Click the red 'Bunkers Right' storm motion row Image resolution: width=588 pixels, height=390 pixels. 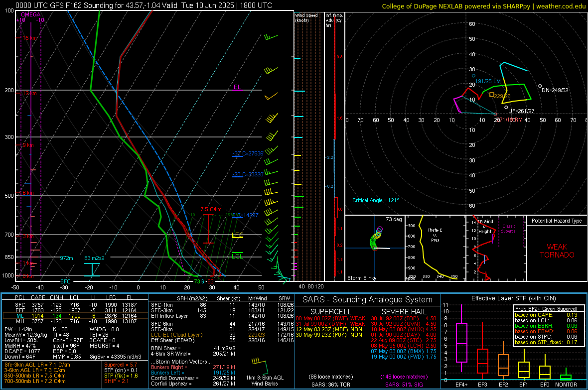point(193,367)
